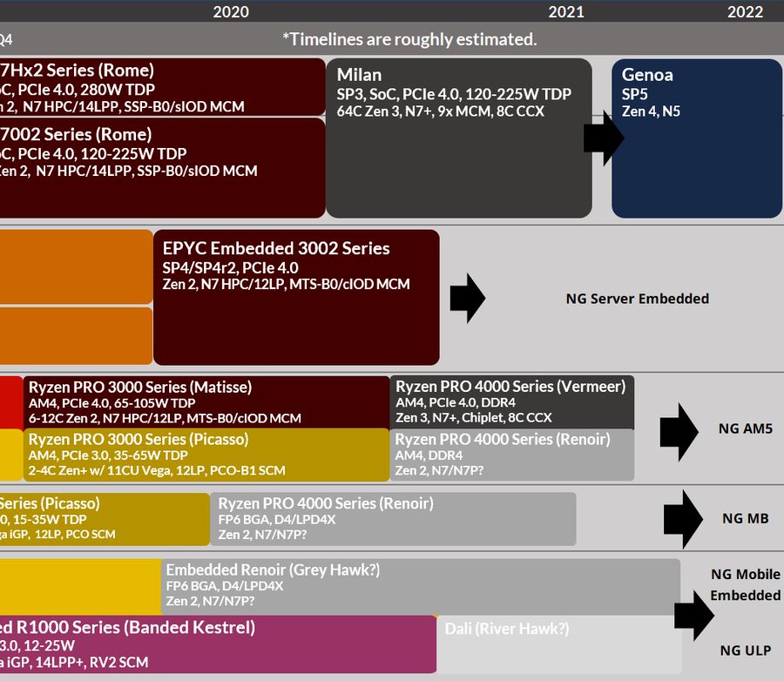Select the Milan roadmap block
The image size is (784, 681).
[457, 135]
